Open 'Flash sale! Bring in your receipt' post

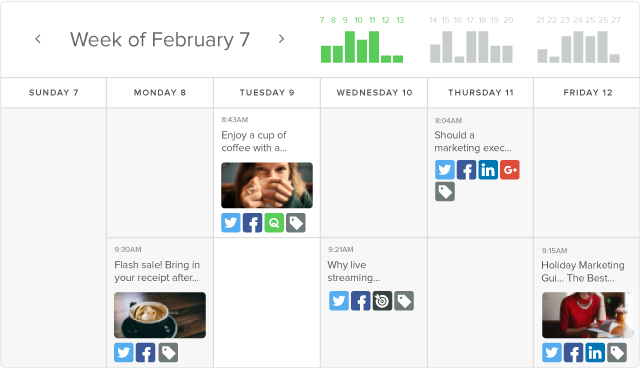click(157, 271)
